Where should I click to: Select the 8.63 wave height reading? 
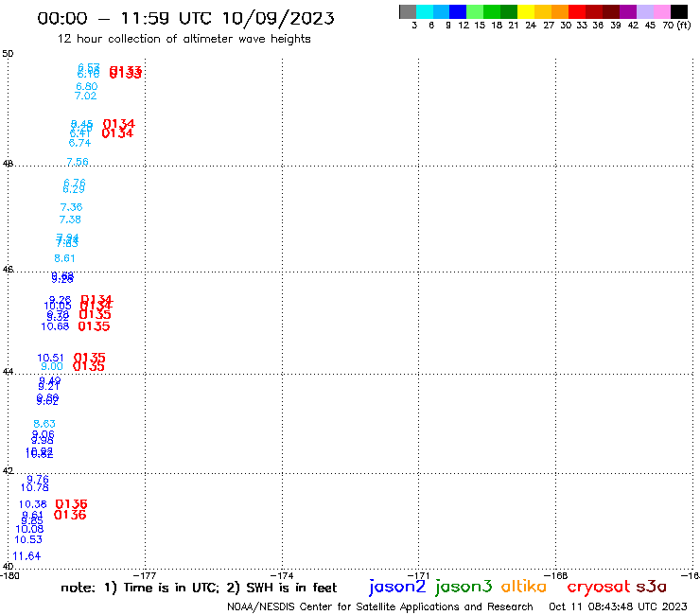pos(44,424)
